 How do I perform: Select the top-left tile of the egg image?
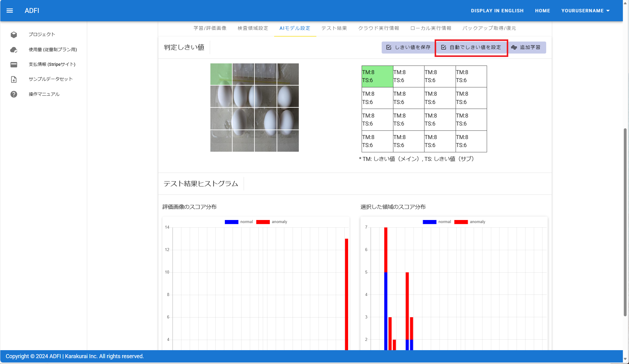[x=221, y=74]
